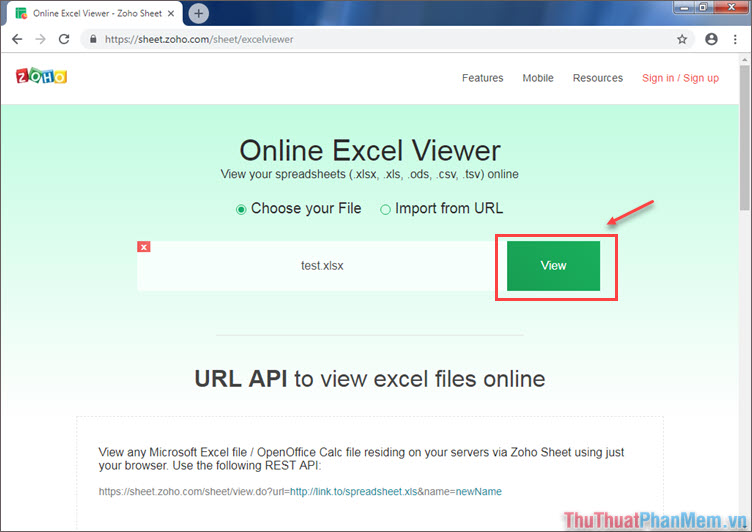Click the link.to/spreadsheet.xls link text

tap(353, 492)
